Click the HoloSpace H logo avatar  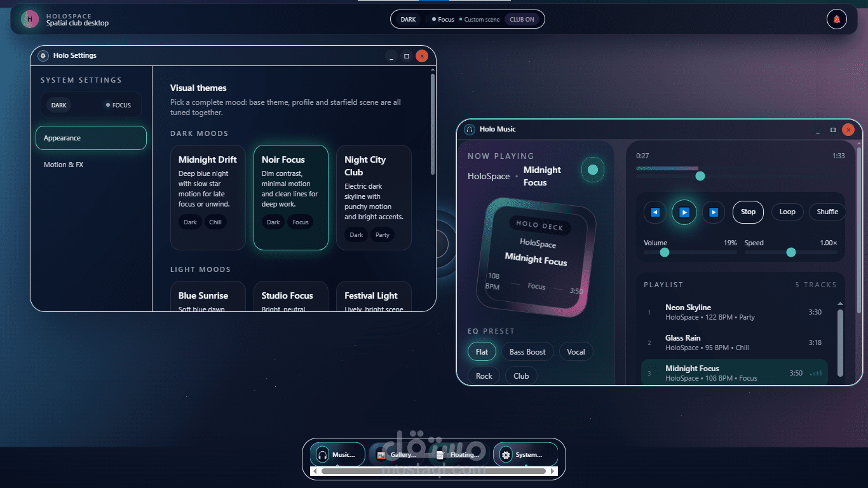click(29, 19)
